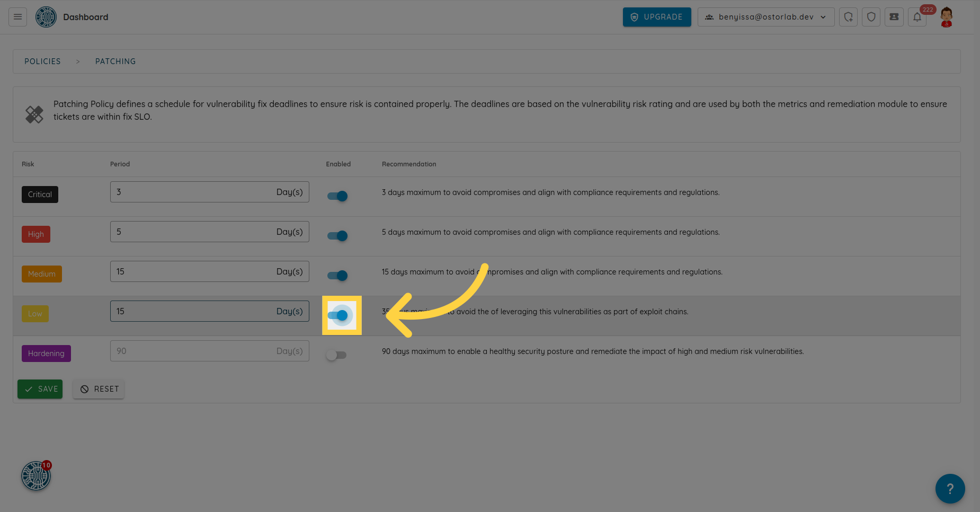The image size is (980, 512).
Task: Open the hamburger navigation menu
Action: point(17,17)
